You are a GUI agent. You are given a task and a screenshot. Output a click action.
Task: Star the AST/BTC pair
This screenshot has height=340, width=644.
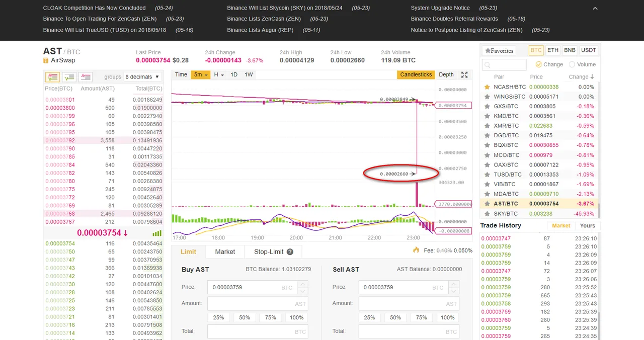[x=487, y=204]
